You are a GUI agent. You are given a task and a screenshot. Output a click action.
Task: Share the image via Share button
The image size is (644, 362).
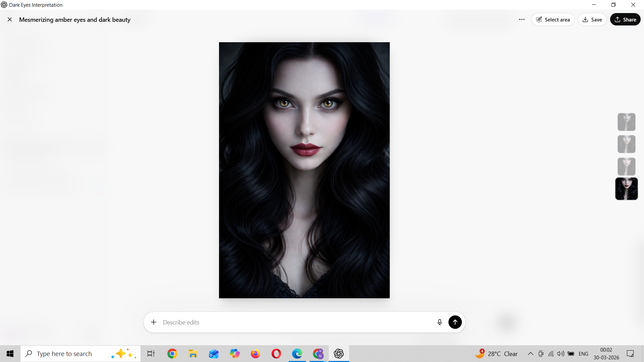625,19
